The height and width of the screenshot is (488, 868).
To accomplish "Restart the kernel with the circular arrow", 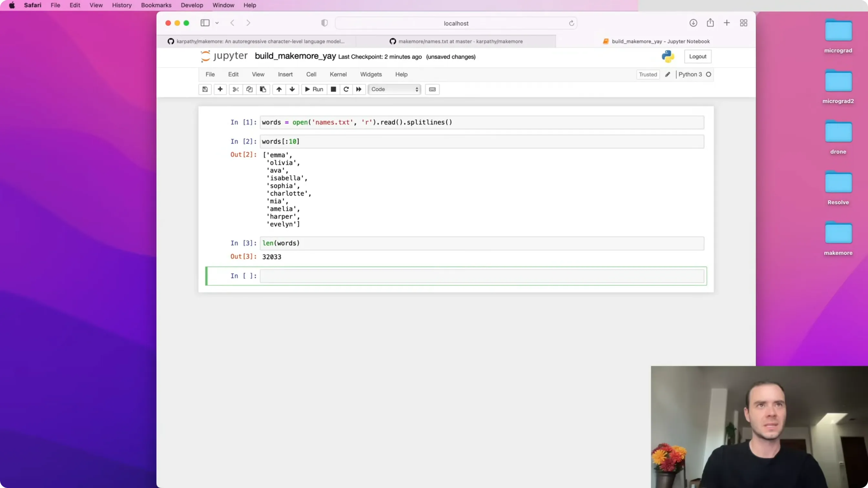I will point(346,89).
